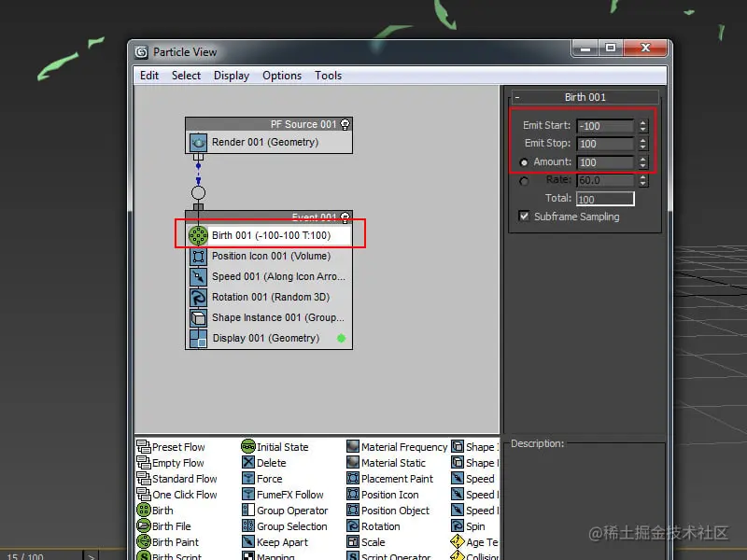Click the Display 001 operator icon

(x=198, y=339)
